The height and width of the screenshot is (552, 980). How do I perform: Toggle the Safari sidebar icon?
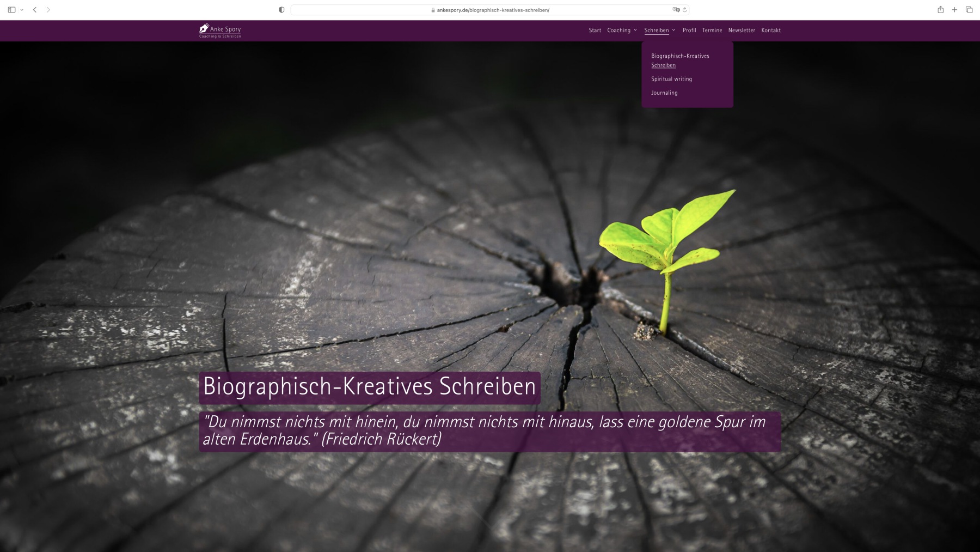coord(11,10)
